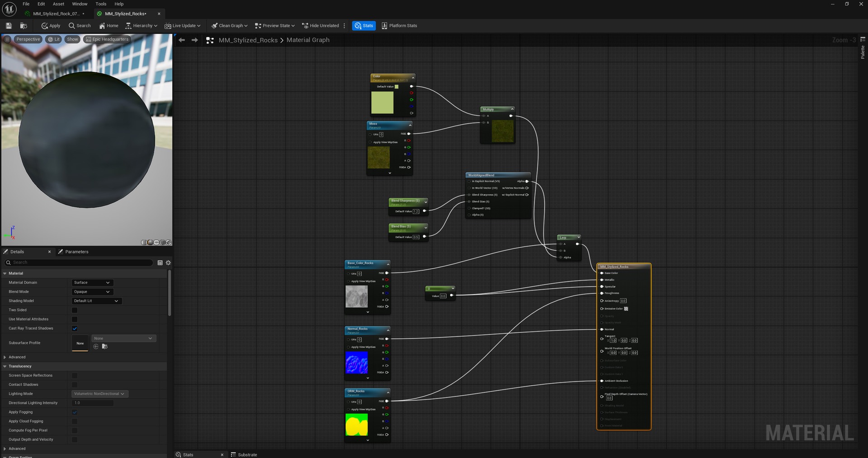Click the Details search field
The image size is (868, 458).
(79, 262)
